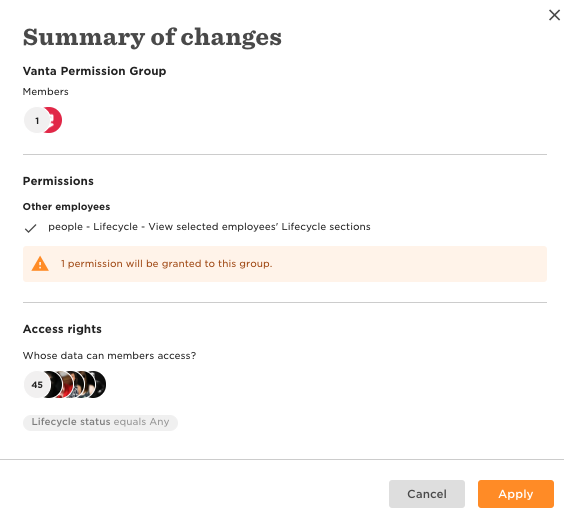The height and width of the screenshot is (521, 564).
Task: Click the 'people - Lifecycle - View selected employees' permission text
Action: click(x=209, y=227)
